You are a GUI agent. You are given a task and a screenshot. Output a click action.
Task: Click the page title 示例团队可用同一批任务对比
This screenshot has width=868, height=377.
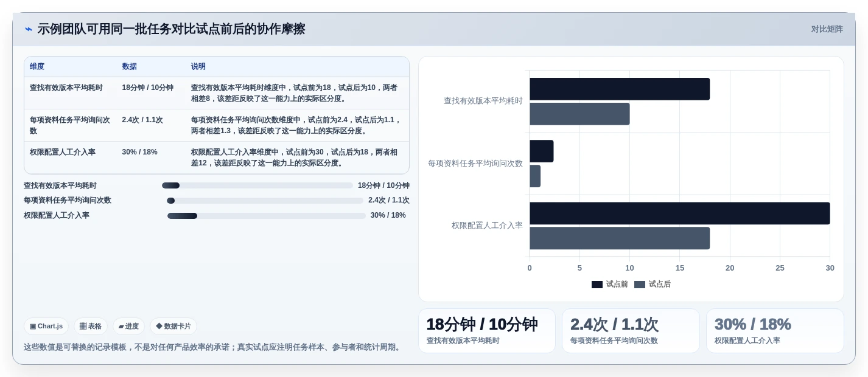pyautogui.click(x=171, y=29)
